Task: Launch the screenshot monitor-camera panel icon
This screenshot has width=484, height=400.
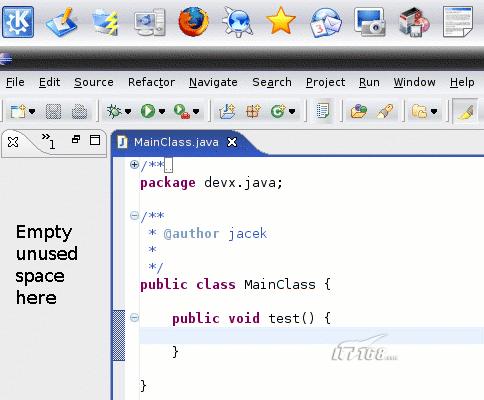Action: [x=370, y=23]
